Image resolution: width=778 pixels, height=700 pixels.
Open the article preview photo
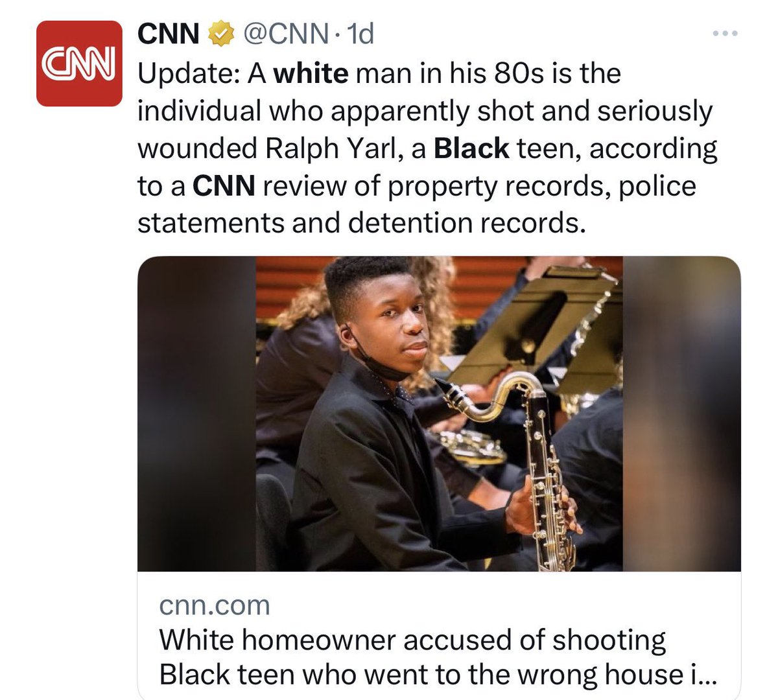coord(439,414)
